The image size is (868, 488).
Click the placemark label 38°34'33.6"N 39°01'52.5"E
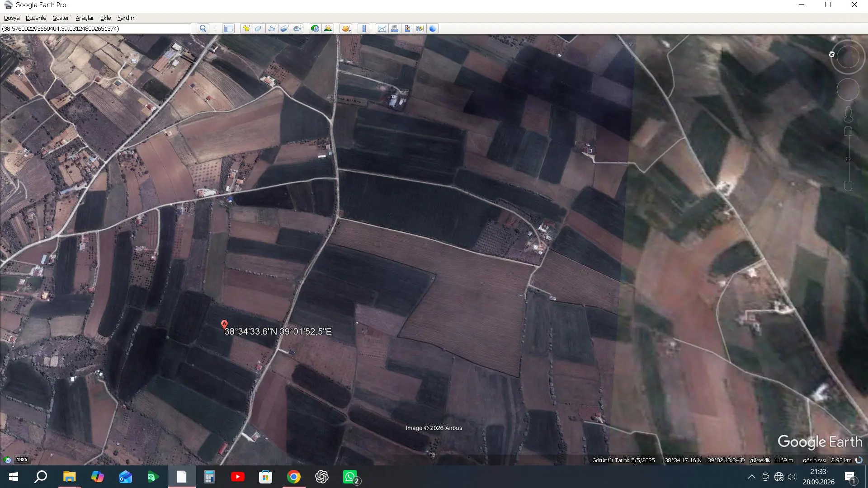click(x=278, y=332)
